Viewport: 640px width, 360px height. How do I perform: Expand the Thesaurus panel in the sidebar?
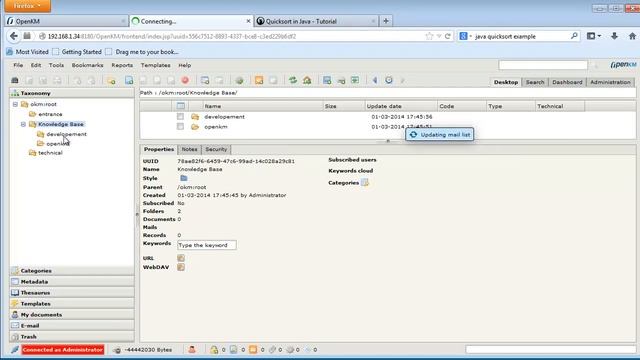[x=72, y=293]
